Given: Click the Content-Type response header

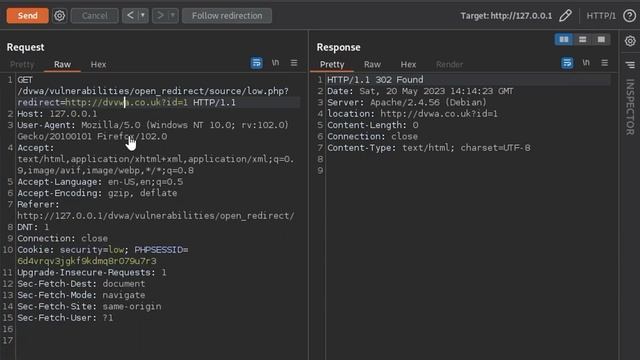Looking at the screenshot, I should pyautogui.click(x=429, y=148).
